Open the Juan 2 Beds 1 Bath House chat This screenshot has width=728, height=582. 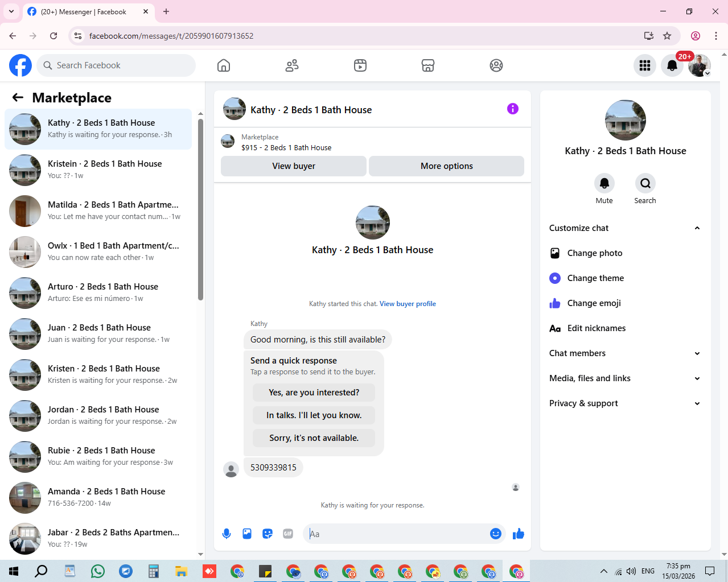coord(98,334)
